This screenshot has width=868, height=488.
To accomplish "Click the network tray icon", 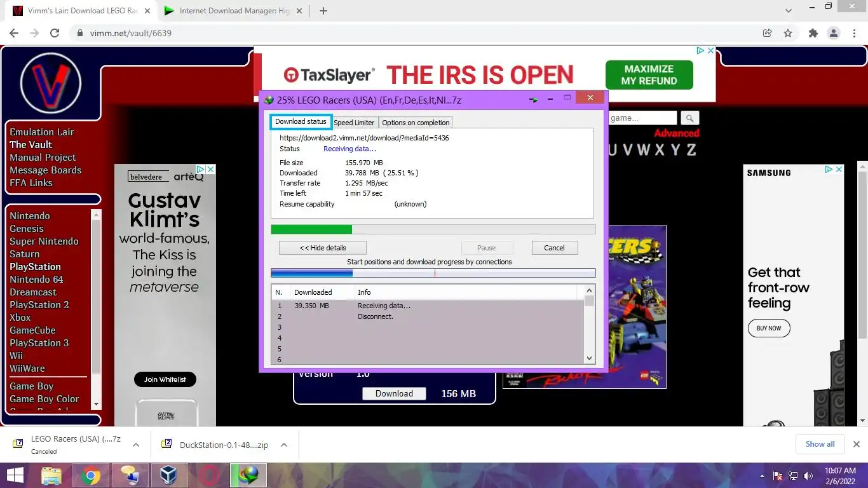I will click(x=793, y=475).
